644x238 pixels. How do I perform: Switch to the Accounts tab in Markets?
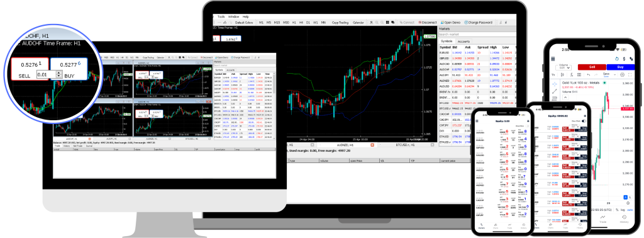coord(464,42)
